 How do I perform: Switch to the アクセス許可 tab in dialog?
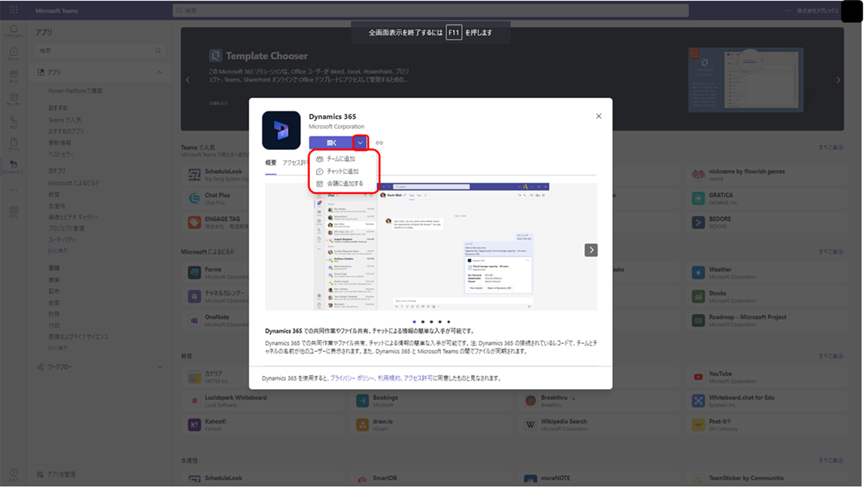[296, 163]
